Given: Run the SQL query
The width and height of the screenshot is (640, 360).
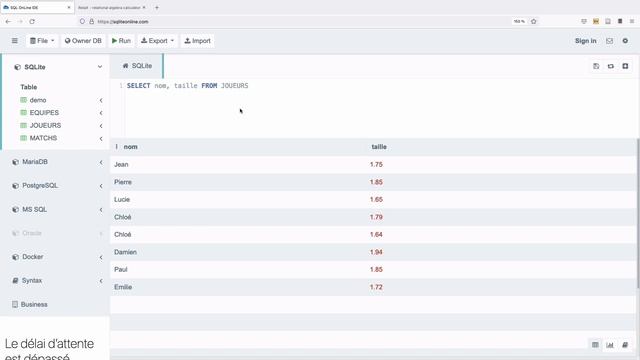Looking at the screenshot, I should pyautogui.click(x=121, y=41).
